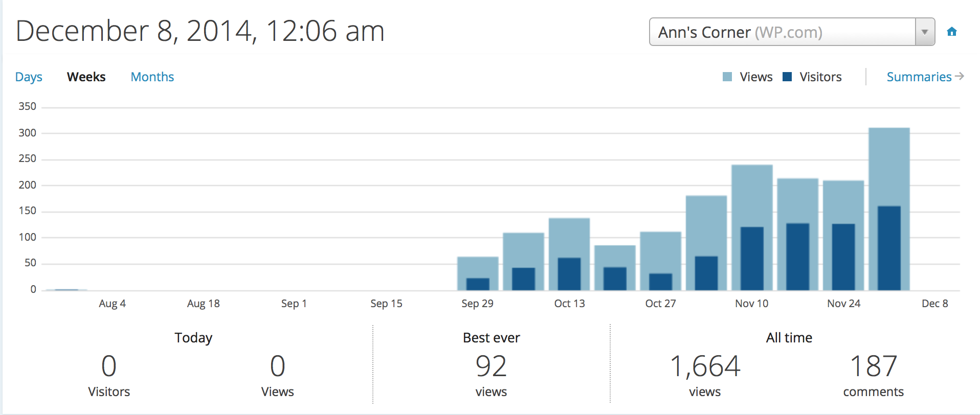
Task: Click the dark blue Visitors legend swatch
Action: point(787,77)
